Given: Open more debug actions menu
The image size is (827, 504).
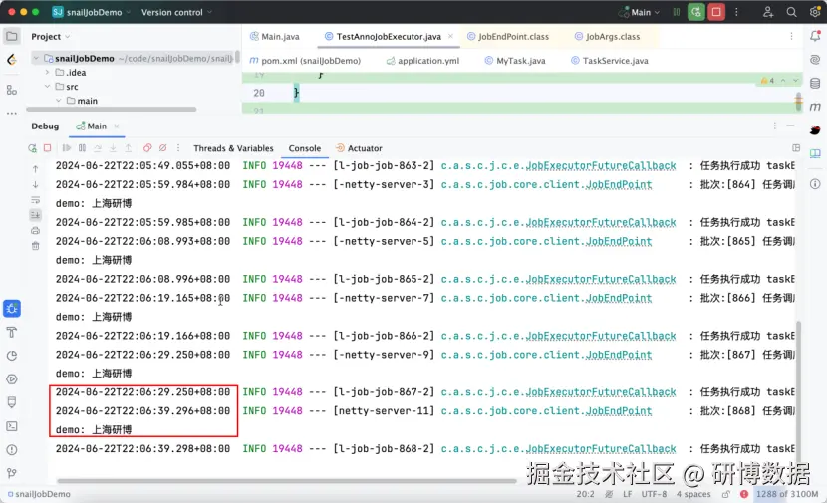Looking at the screenshot, I should pyautogui.click(x=178, y=148).
